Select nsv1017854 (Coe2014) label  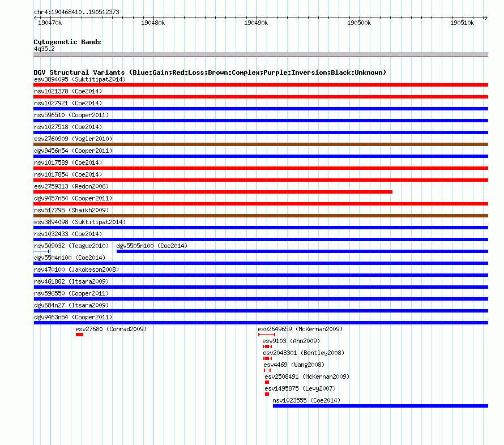68,174
